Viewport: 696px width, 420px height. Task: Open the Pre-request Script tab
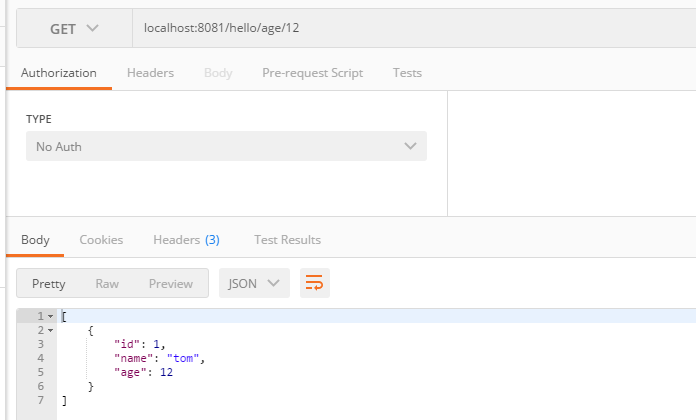312,73
